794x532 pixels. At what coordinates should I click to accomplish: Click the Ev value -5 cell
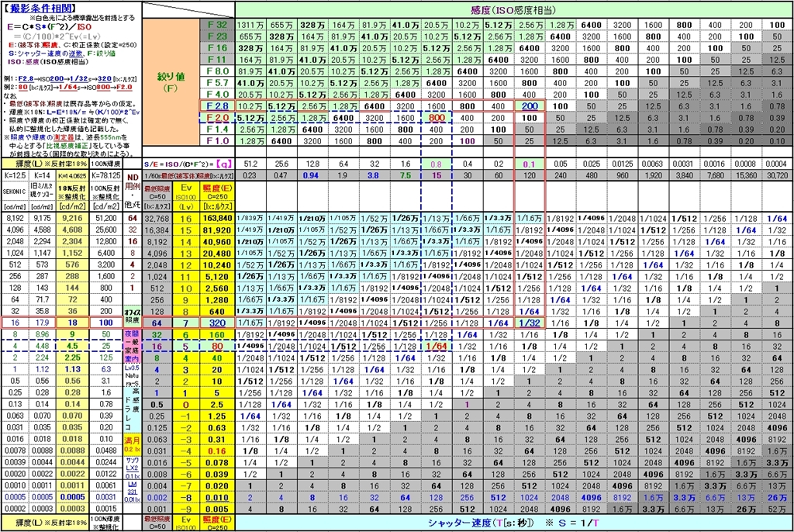pos(186,462)
